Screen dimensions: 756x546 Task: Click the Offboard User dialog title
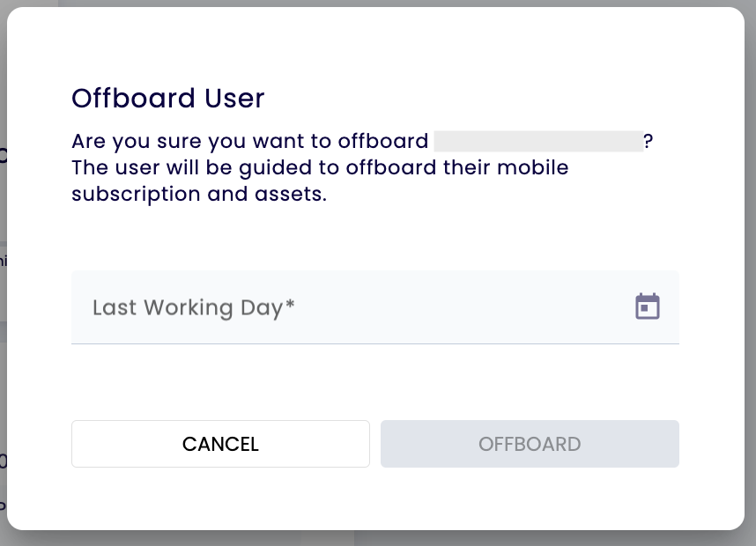click(x=167, y=98)
